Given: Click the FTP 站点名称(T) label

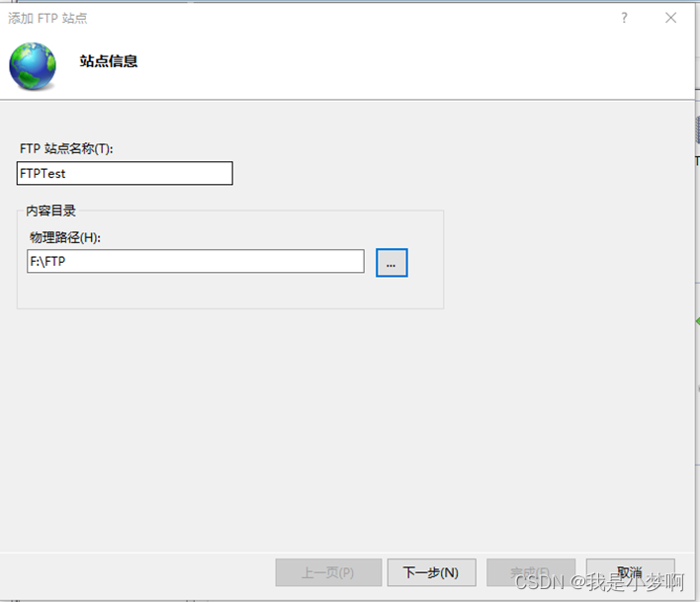Looking at the screenshot, I should pos(66,148).
